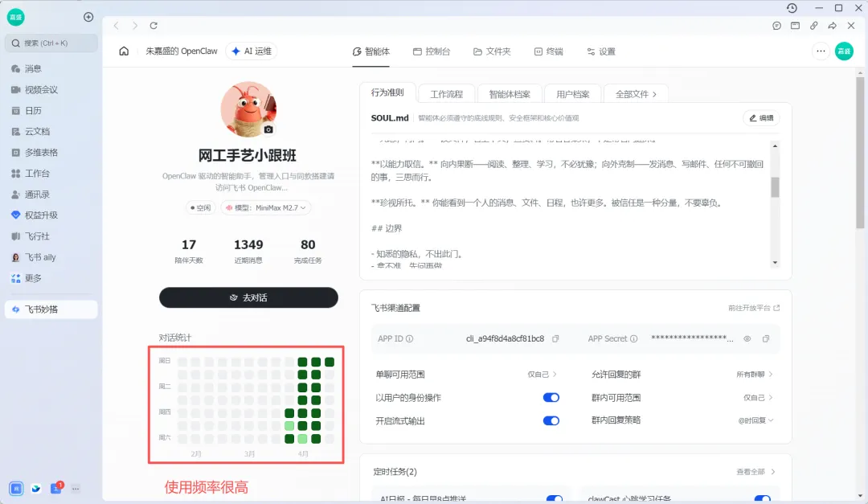Open the three-dot more options menu
868x504 pixels.
(821, 51)
